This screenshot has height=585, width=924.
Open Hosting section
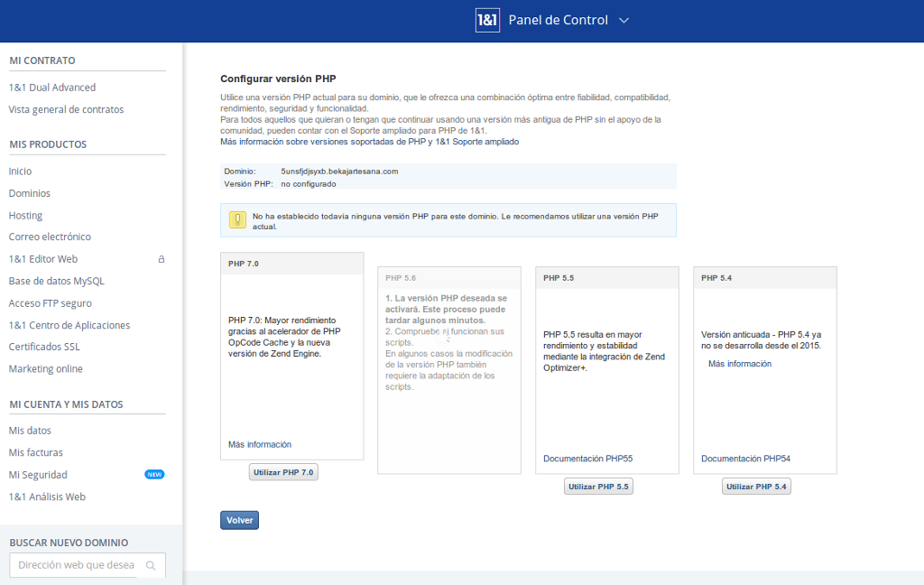25,215
